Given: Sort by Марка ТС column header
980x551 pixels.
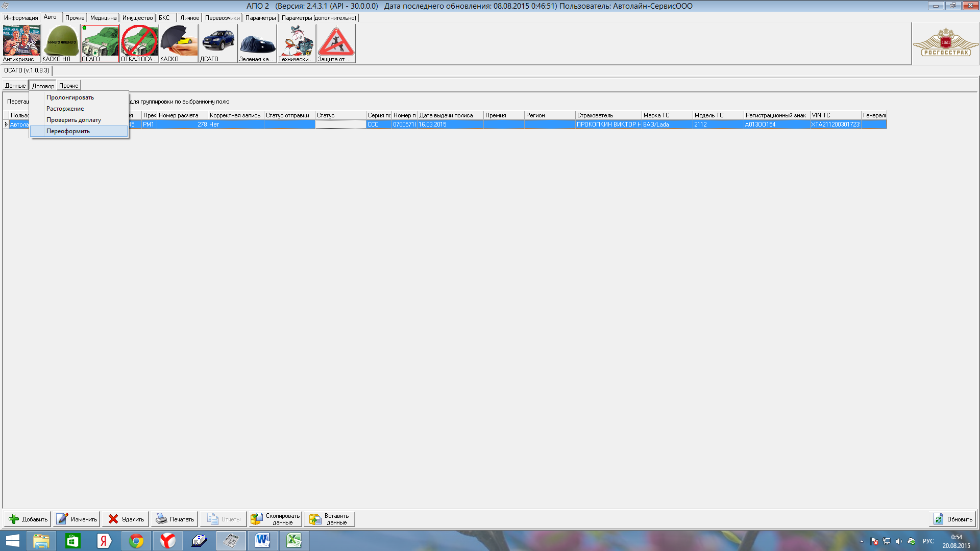Looking at the screenshot, I should click(x=667, y=115).
